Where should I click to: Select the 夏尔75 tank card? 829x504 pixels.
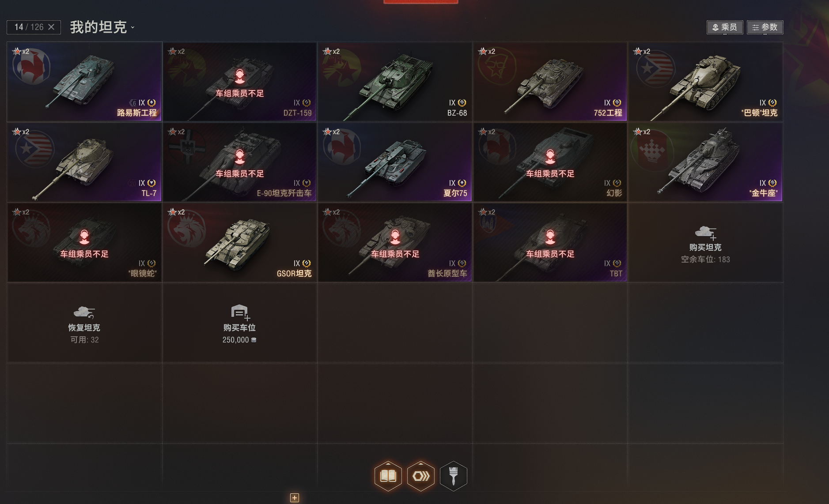pos(395,162)
